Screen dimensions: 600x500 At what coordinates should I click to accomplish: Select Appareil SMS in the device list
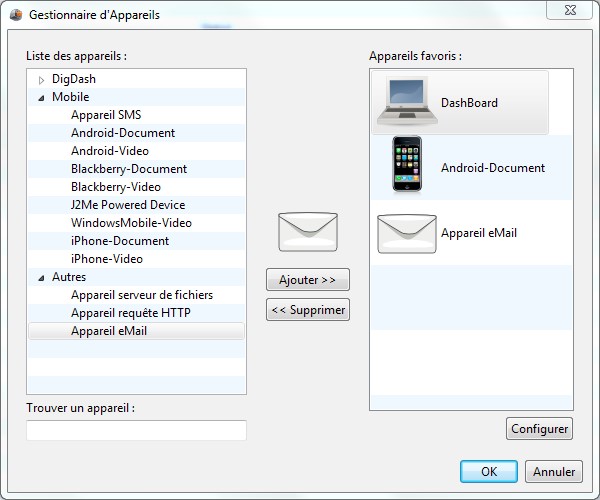pos(105,115)
